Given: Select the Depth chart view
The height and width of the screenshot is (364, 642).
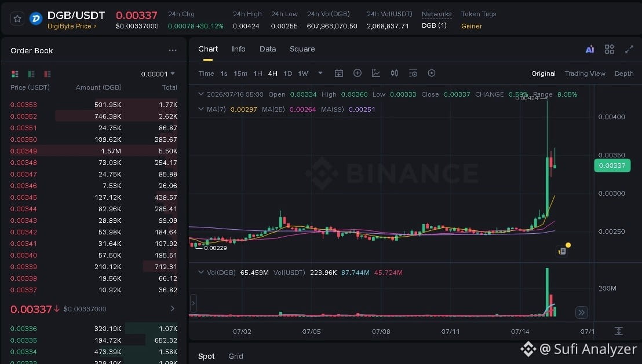Looking at the screenshot, I should pyautogui.click(x=624, y=73).
